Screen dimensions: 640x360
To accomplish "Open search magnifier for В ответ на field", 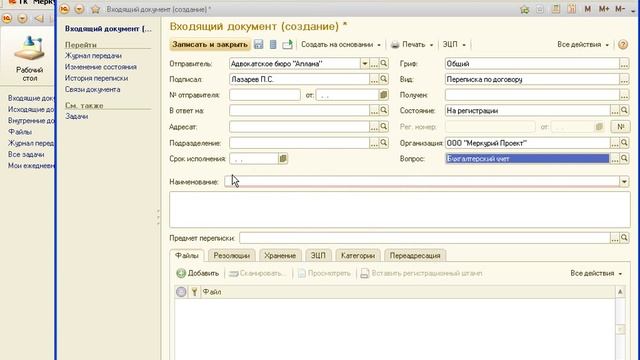I will point(384,110).
